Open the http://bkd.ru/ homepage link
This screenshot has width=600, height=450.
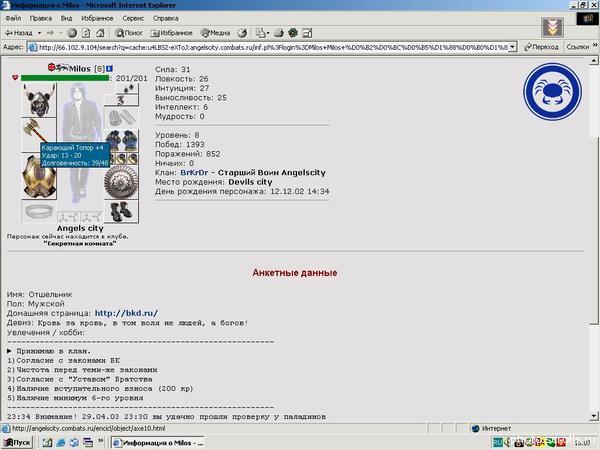pyautogui.click(x=126, y=313)
